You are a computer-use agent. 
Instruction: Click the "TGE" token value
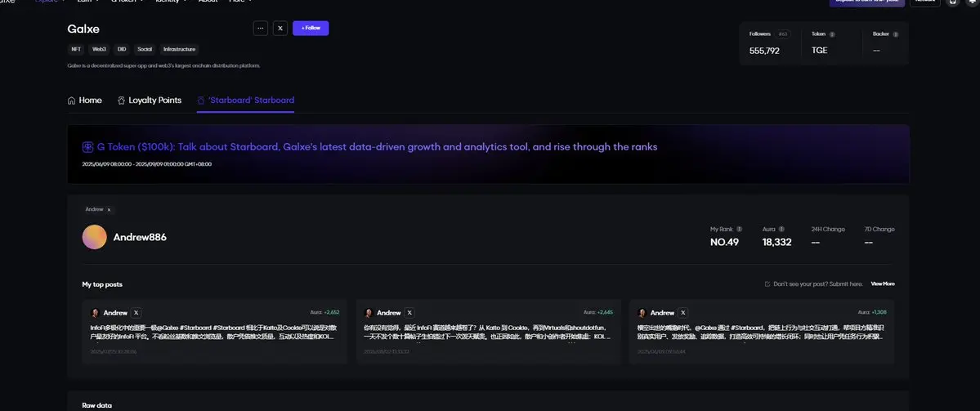[x=819, y=51]
